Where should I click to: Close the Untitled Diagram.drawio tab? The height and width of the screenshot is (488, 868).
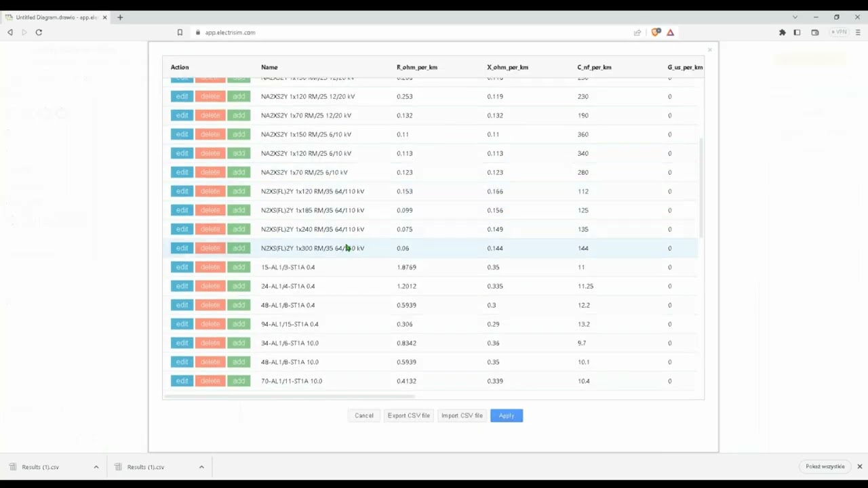tap(105, 17)
